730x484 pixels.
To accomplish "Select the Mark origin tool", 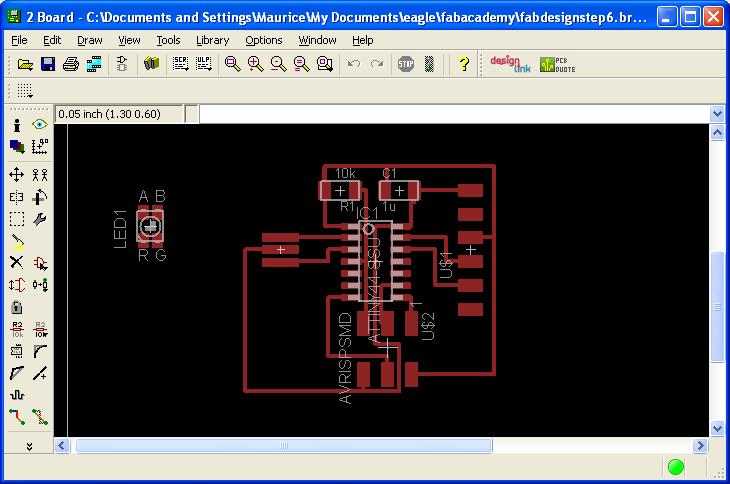I will point(40,147).
